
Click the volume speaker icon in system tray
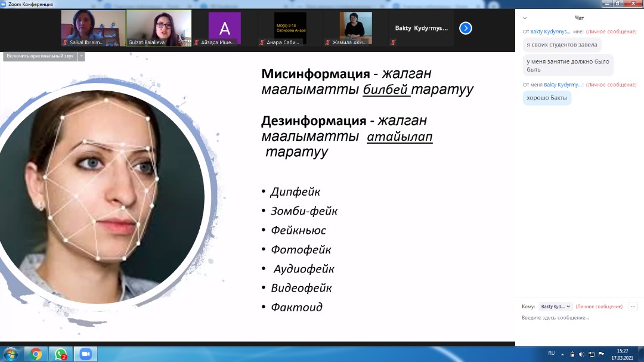(x=581, y=354)
